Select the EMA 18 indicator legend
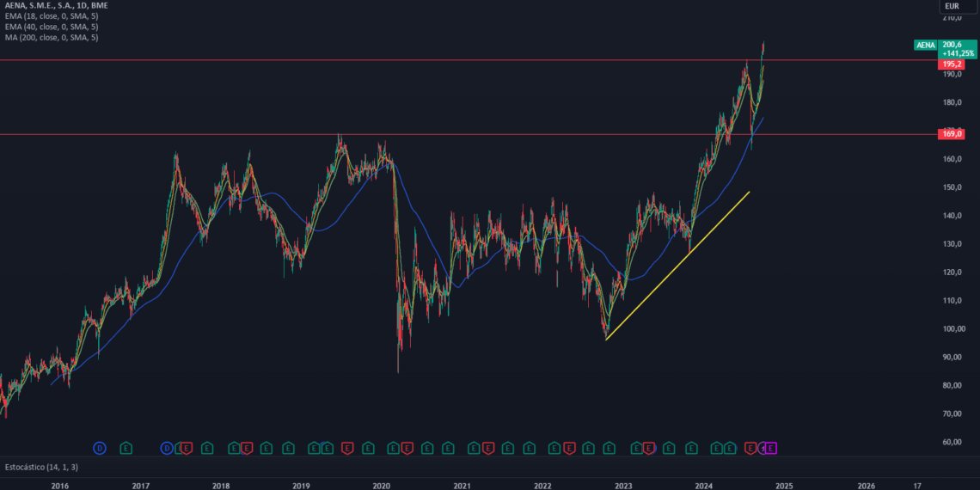This screenshot has height=490, width=980. [x=52, y=16]
